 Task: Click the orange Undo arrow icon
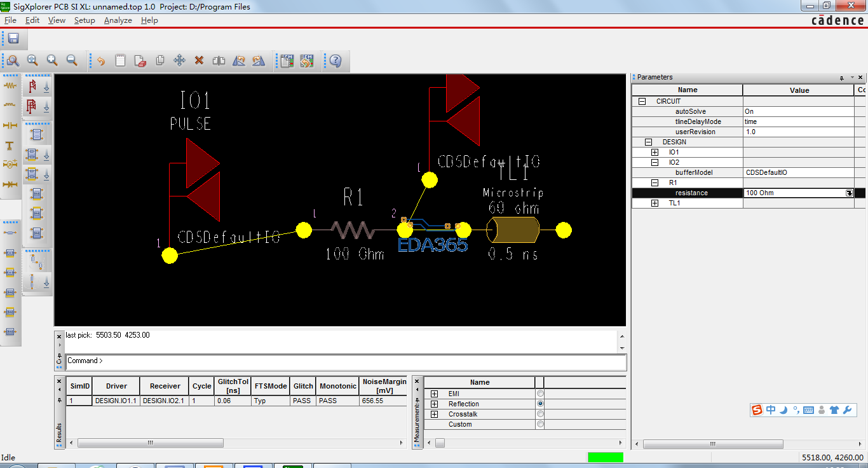tap(100, 61)
